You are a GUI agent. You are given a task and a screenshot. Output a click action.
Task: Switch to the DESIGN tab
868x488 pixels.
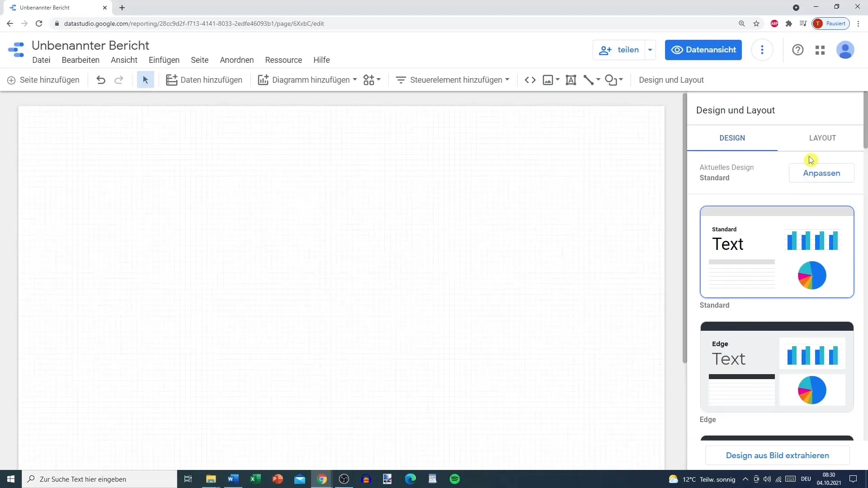pos(732,138)
